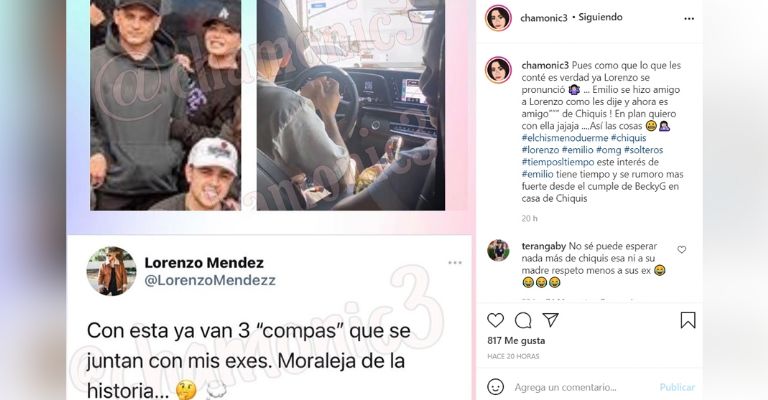Open #elchismenoduerme hashtag link
768x400 pixels.
tap(565, 138)
